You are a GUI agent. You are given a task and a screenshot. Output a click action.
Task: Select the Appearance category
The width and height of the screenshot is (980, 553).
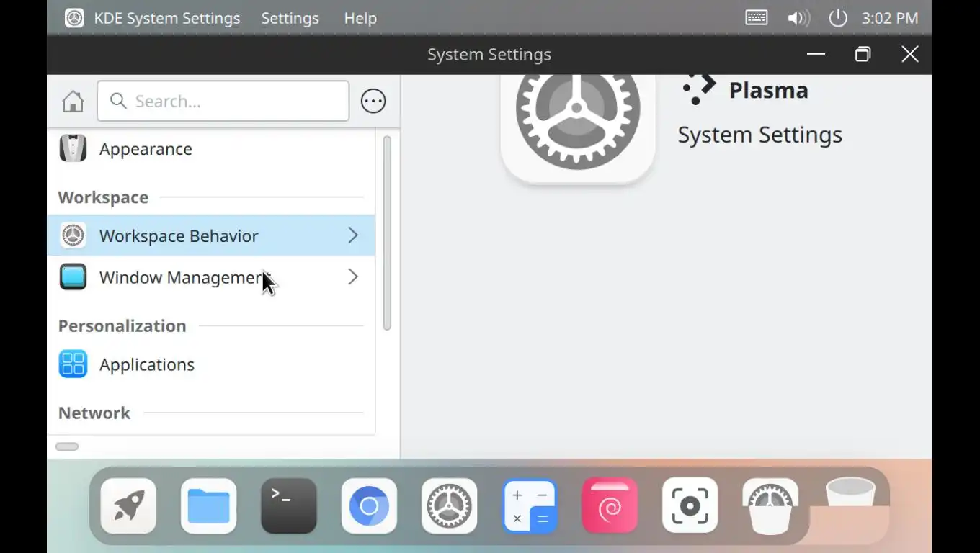pyautogui.click(x=211, y=148)
